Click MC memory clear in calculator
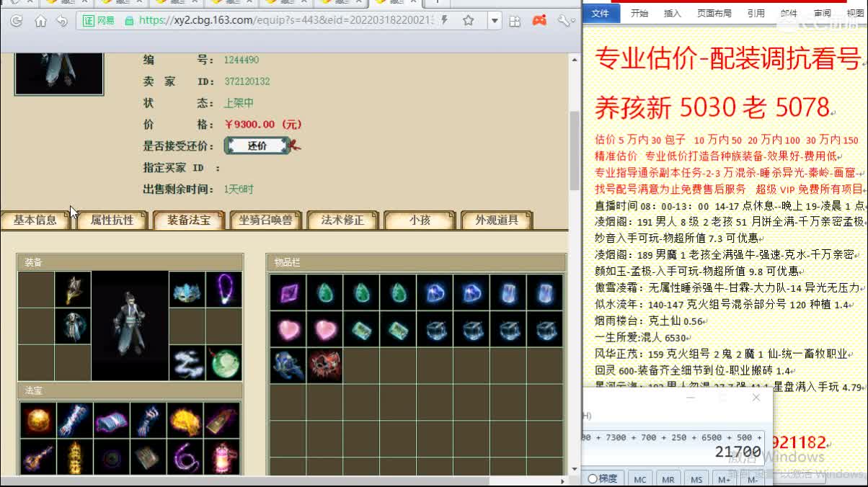The width and height of the screenshot is (868, 487). [639, 479]
